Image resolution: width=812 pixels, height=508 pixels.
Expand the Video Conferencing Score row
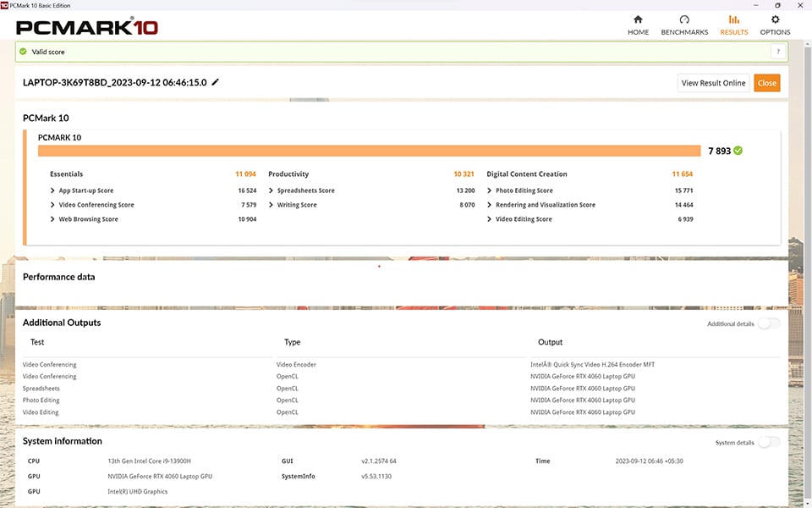coord(53,205)
